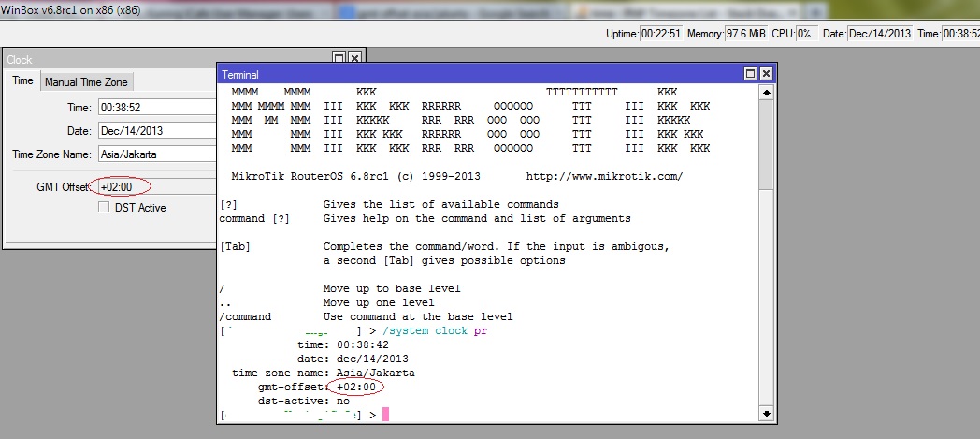This screenshot has width=980, height=439.
Task: Select the Time tab in Clock window
Action: click(22, 80)
